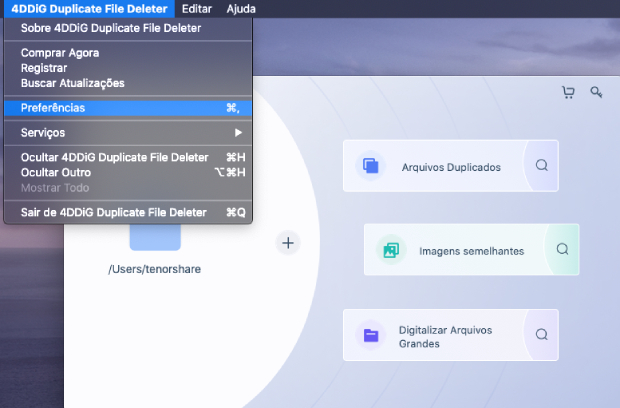Click search magnifier on Digitalizar Arquivos Grandes
The width and height of the screenshot is (620, 408).
(x=541, y=335)
